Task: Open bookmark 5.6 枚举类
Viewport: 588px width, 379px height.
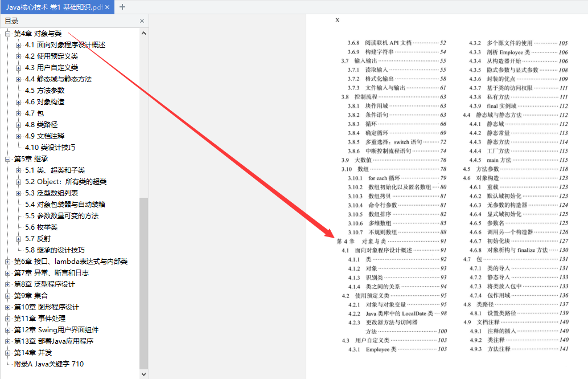Action: pyautogui.click(x=41, y=227)
